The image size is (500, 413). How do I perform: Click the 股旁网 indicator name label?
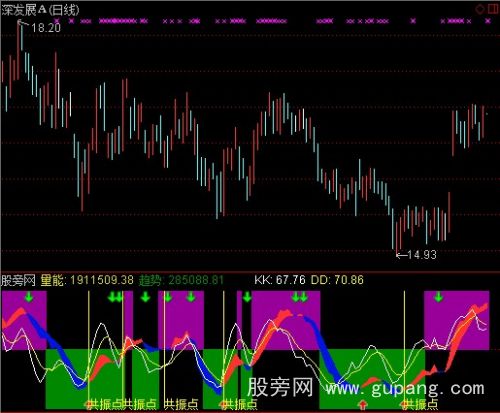(x=18, y=280)
